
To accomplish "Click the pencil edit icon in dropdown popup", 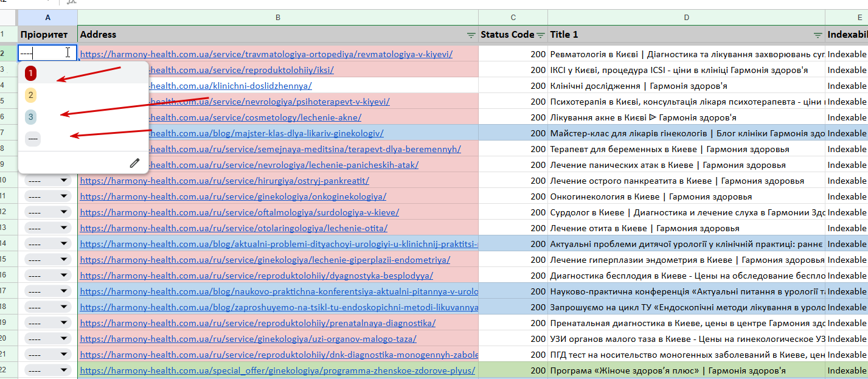I will click(134, 162).
